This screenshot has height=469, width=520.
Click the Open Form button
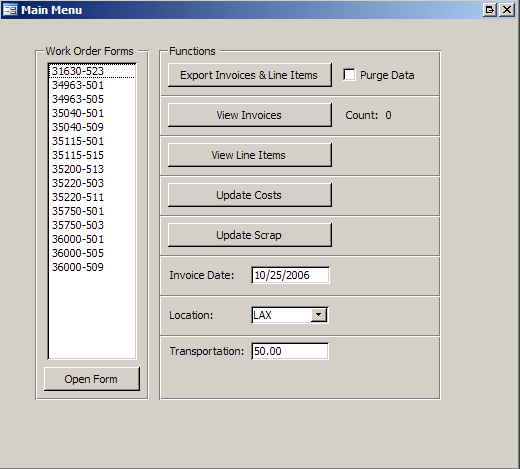(x=92, y=379)
